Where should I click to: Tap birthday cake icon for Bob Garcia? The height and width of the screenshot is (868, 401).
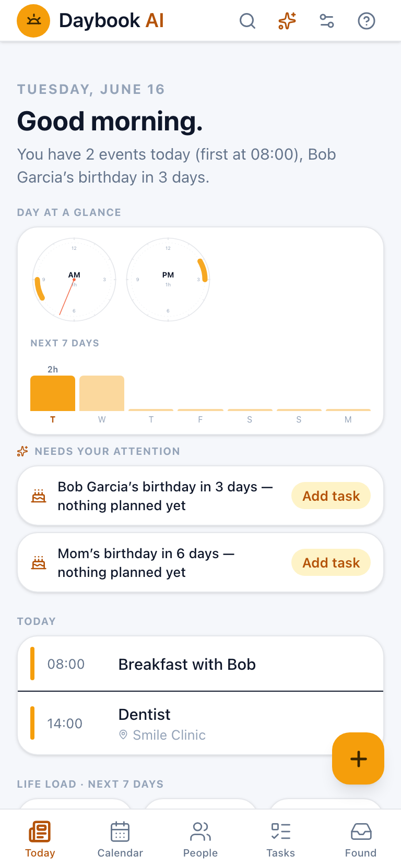[x=39, y=496]
